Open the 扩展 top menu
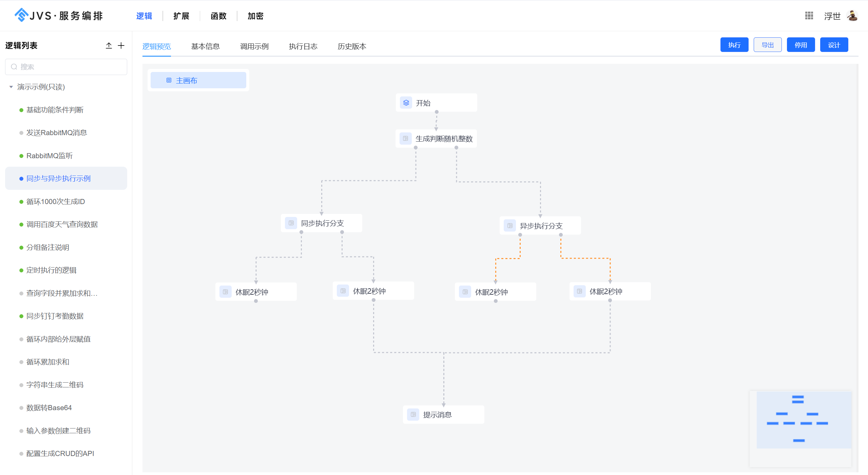868x475 pixels. [181, 16]
